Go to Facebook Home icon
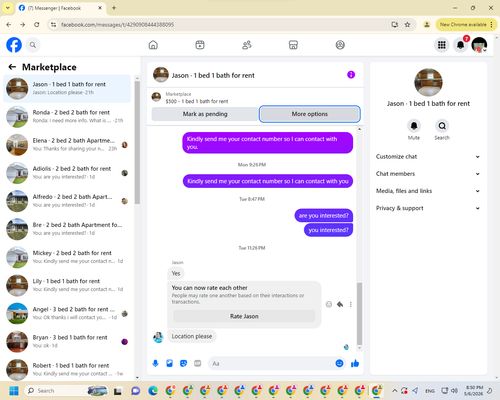 coord(153,45)
